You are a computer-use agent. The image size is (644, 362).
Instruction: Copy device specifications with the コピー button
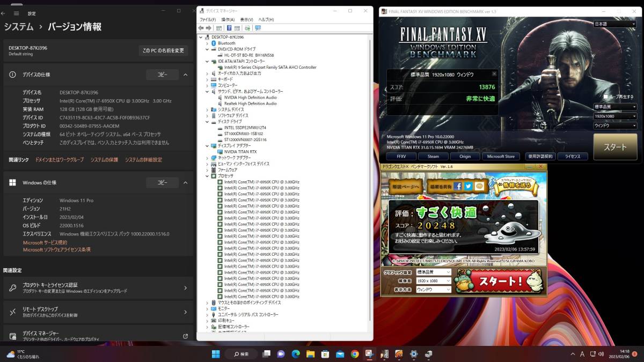click(162, 75)
